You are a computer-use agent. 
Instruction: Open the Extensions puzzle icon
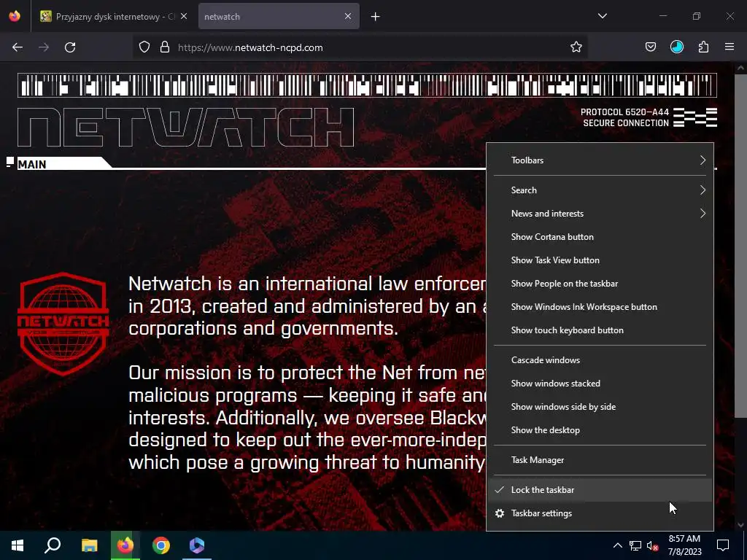(x=703, y=47)
